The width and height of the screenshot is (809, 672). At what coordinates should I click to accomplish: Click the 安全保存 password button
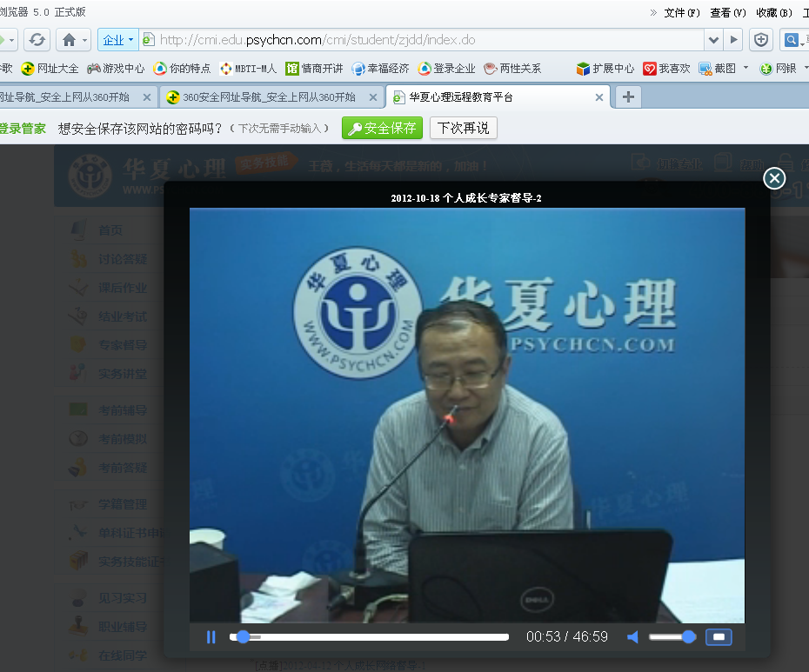point(382,128)
